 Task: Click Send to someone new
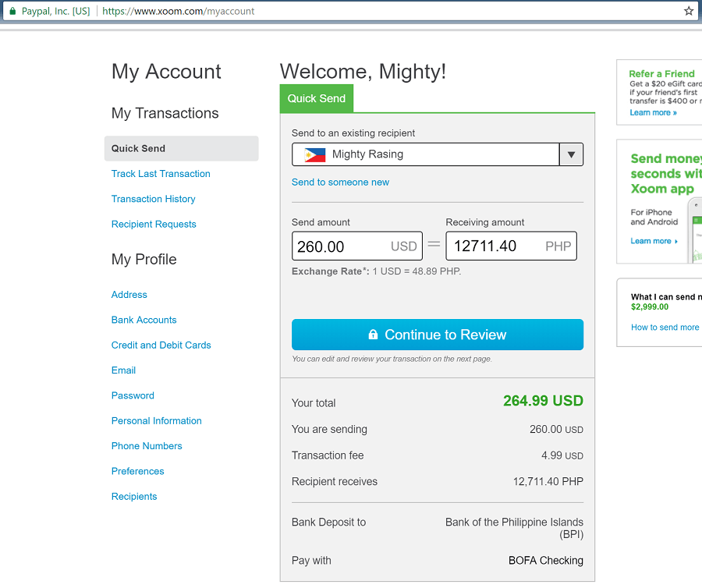tap(340, 182)
